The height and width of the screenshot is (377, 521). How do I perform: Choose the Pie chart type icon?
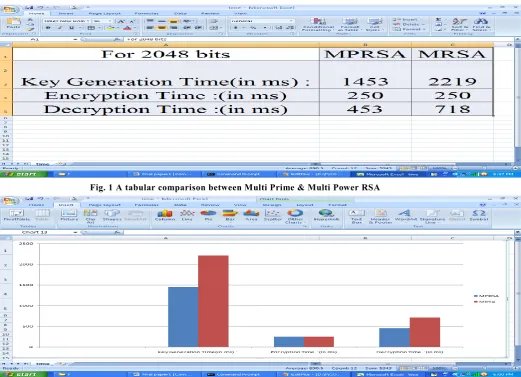(x=208, y=215)
